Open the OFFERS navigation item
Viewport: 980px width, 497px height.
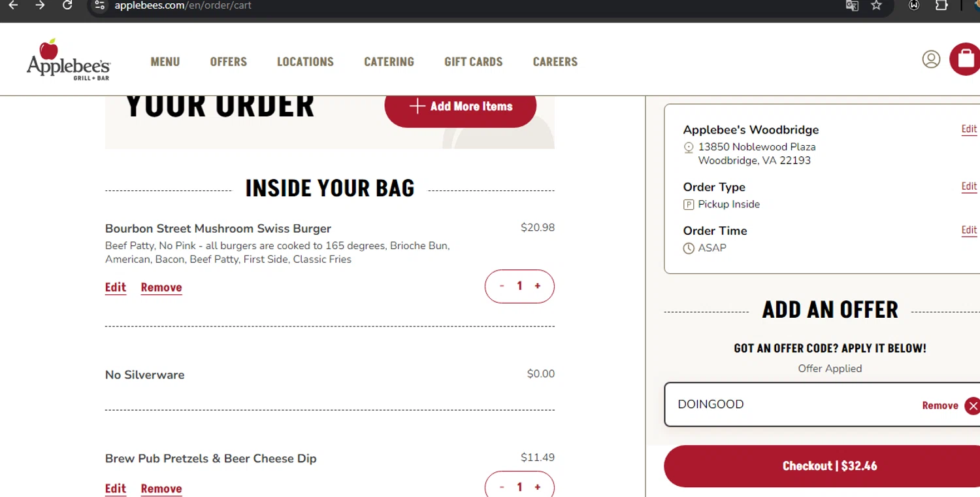coord(229,61)
